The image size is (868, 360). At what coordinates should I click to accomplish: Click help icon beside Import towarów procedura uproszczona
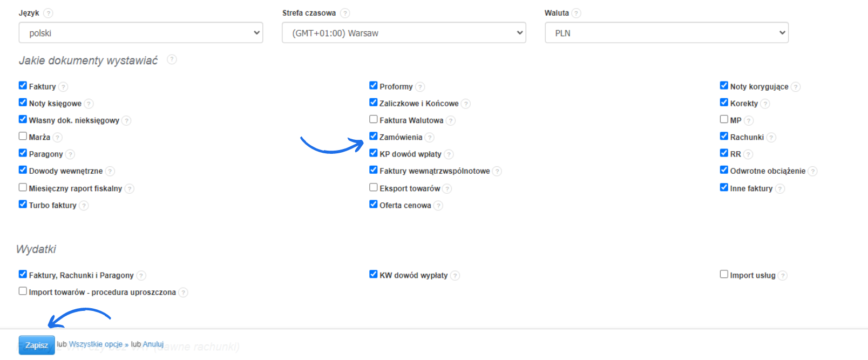[x=184, y=293]
